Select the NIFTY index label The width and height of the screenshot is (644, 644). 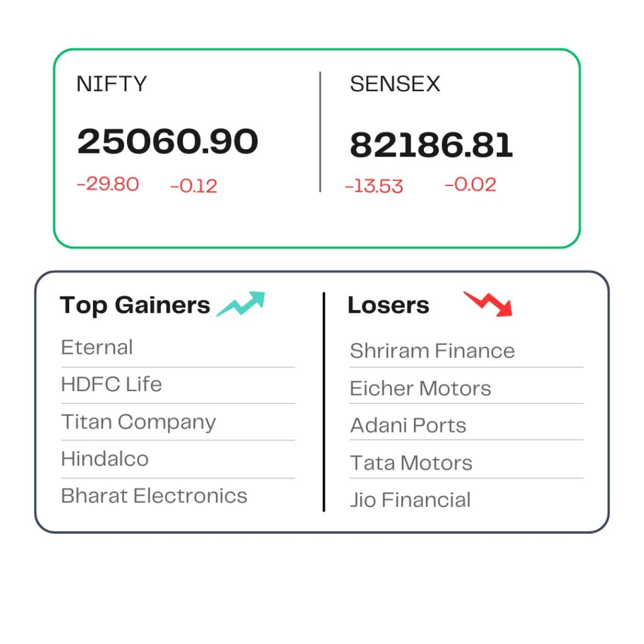click(111, 84)
